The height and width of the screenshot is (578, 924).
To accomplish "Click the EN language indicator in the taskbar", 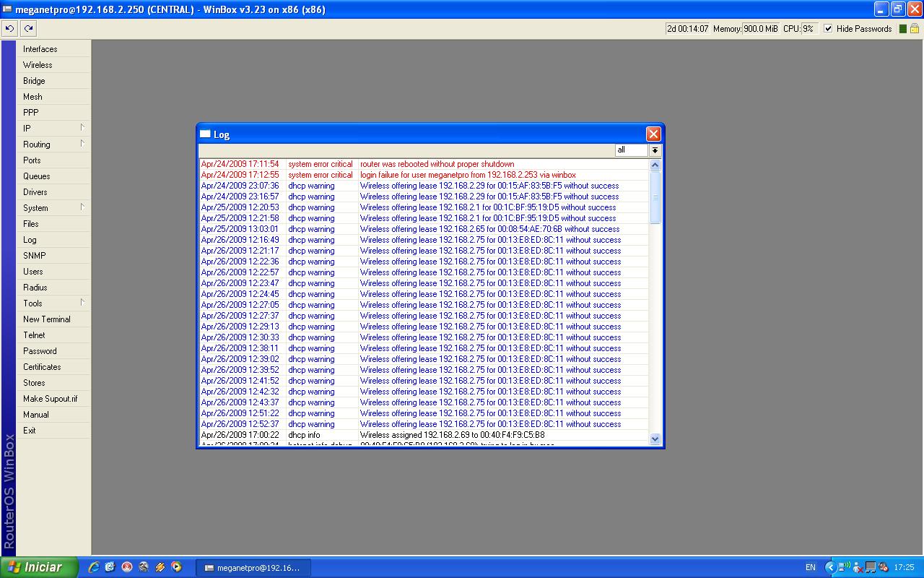I will [x=811, y=568].
